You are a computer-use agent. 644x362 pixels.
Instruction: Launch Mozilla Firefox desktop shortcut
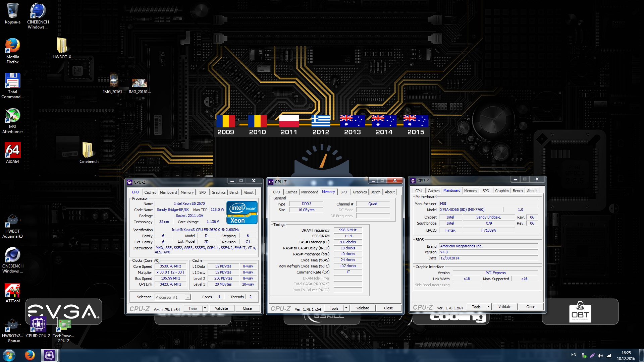click(13, 51)
